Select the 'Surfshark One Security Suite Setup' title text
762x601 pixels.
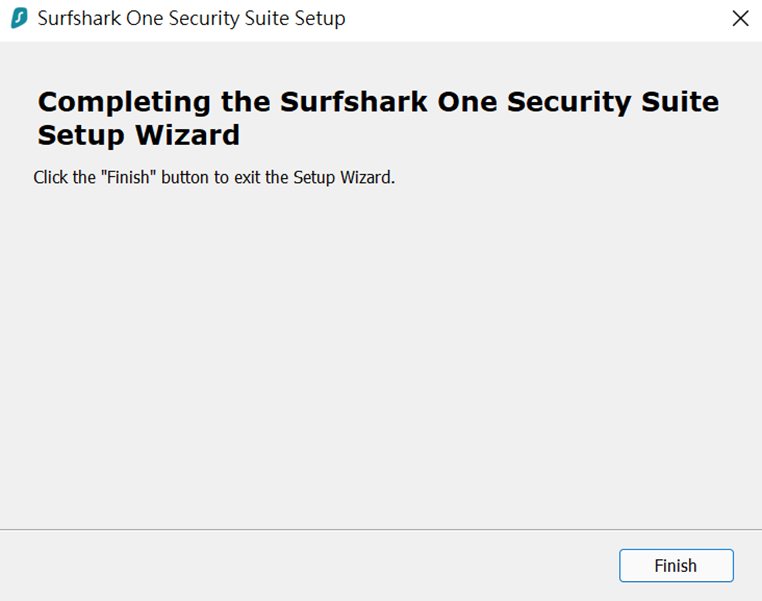click(x=191, y=18)
